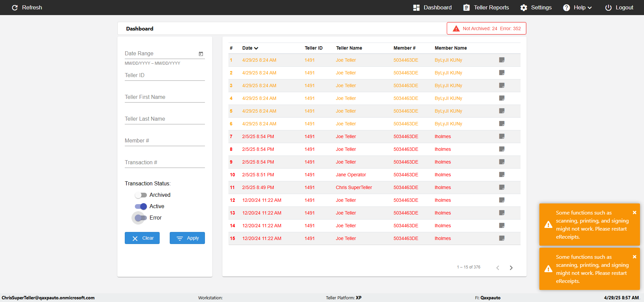
Task: Toggle the Archived status switch
Action: [141, 195]
